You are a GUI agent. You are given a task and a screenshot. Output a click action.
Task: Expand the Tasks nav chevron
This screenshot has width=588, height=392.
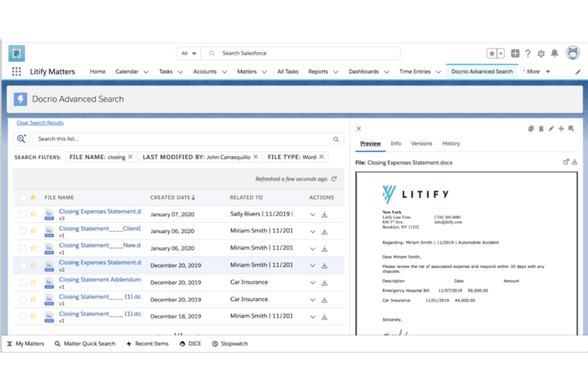point(180,72)
